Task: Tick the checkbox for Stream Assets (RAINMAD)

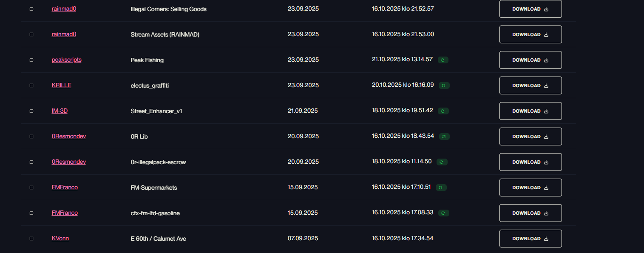Action: coord(31,34)
